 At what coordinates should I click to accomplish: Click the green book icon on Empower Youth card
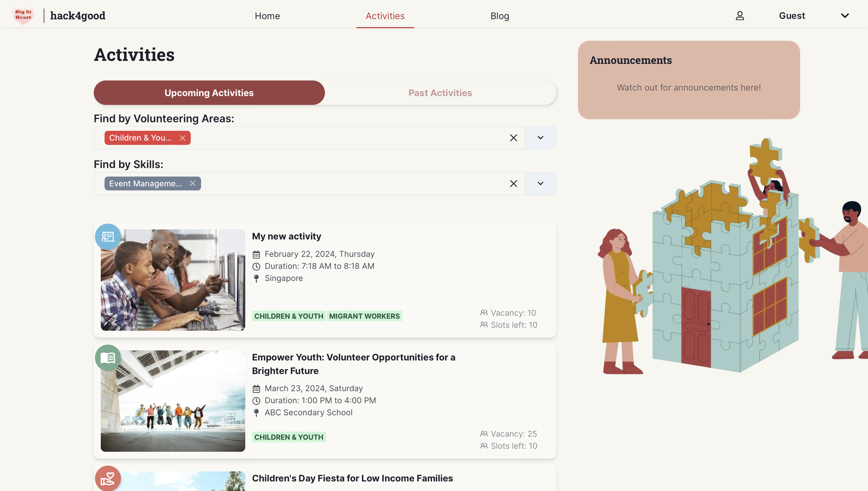click(x=108, y=358)
